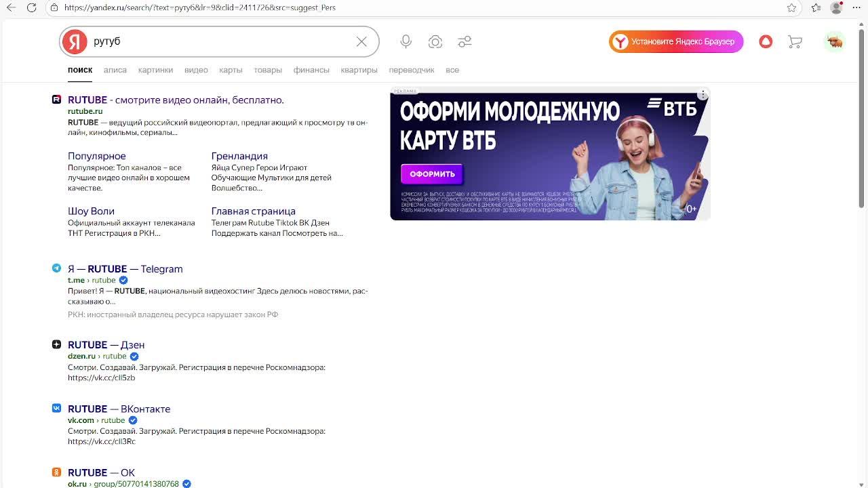Click the 'ok.ru' domain in the OK result
Screen dimensions: 868x488
click(77, 484)
